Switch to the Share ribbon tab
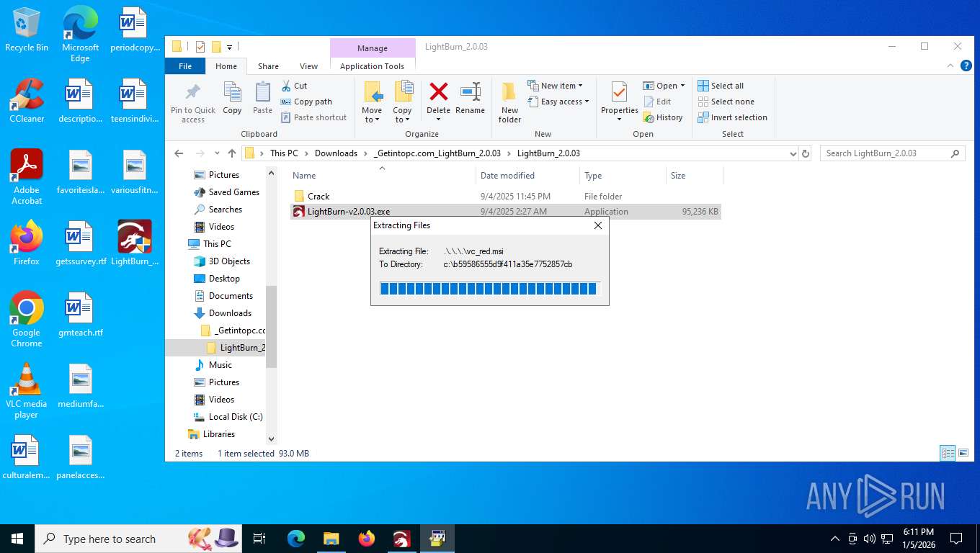 (268, 66)
